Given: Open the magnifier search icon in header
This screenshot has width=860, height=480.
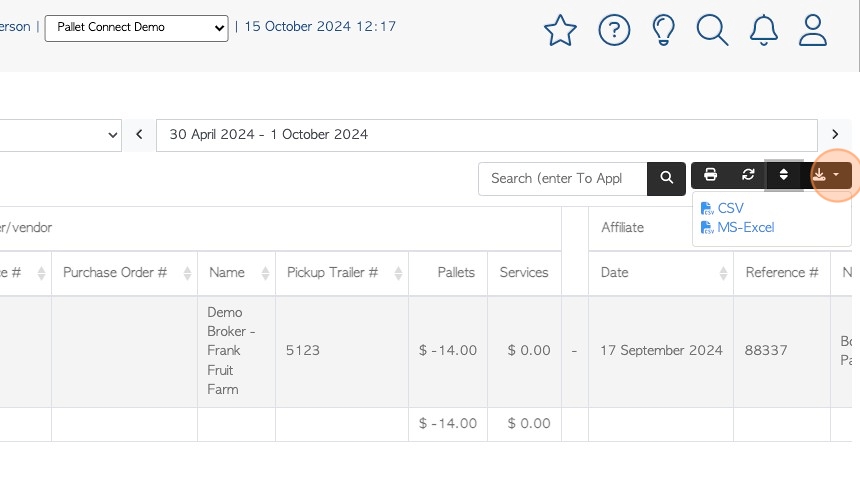Looking at the screenshot, I should 712,30.
